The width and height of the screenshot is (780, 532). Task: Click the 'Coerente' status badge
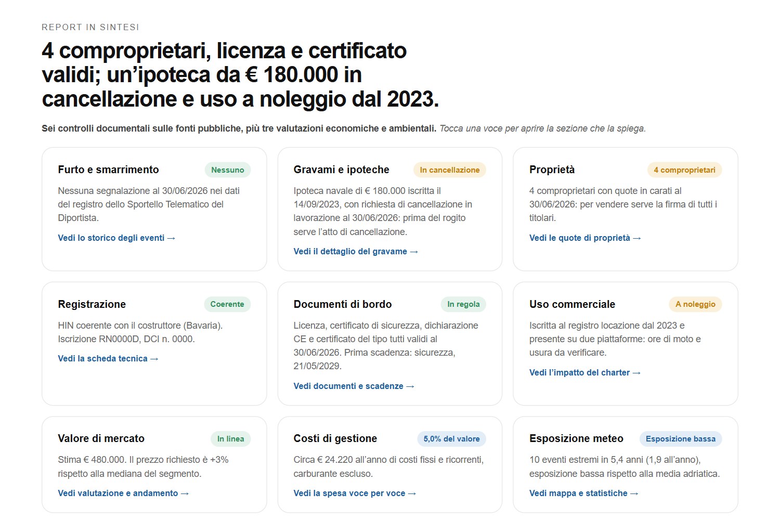click(227, 304)
